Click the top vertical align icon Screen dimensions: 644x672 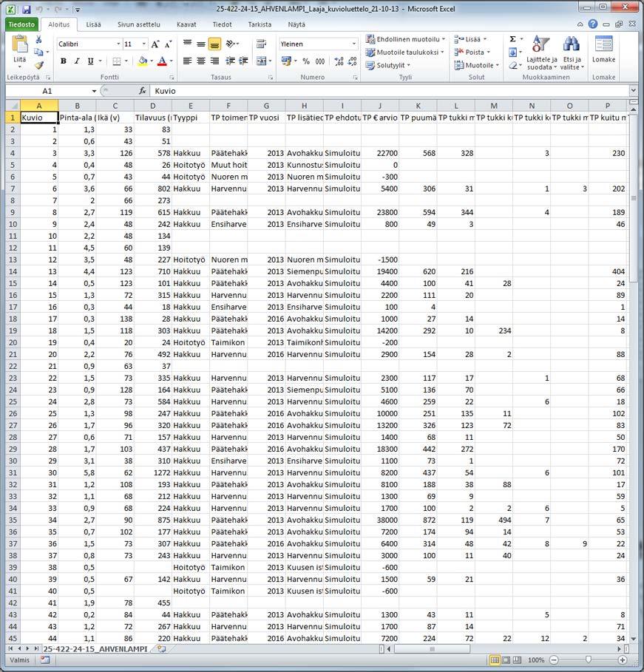click(187, 44)
